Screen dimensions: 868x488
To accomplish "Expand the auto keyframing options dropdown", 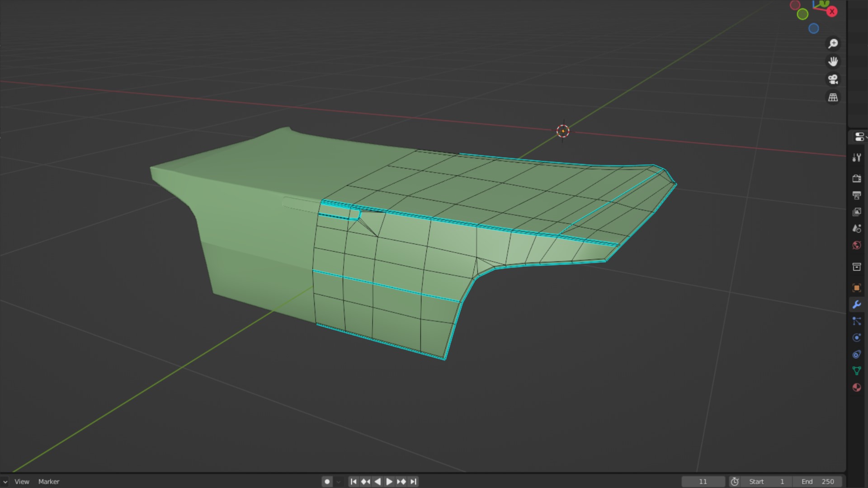I will (x=339, y=482).
